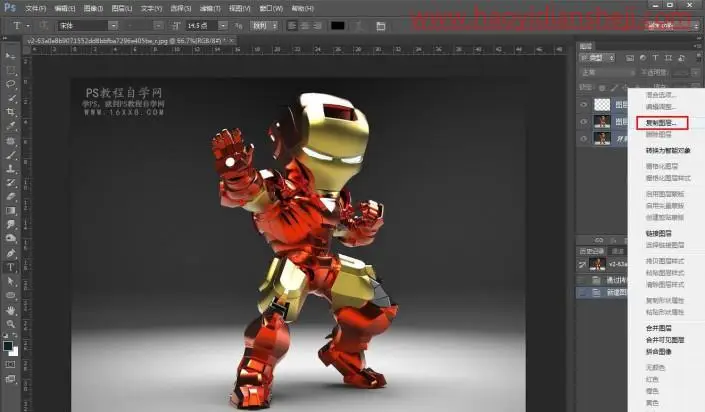Open the anti-aliasing method dropdown
705x412 pixels.
pyautogui.click(x=265, y=26)
